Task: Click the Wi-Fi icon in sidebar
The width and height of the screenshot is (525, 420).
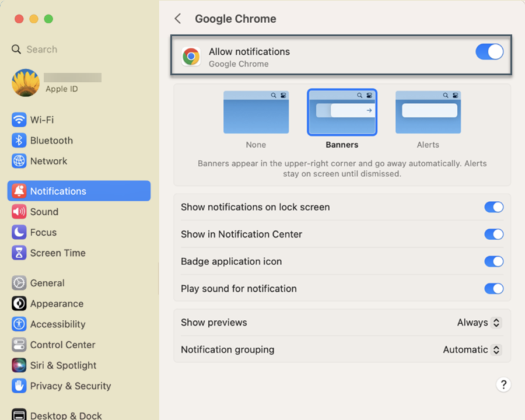Action: (x=19, y=120)
